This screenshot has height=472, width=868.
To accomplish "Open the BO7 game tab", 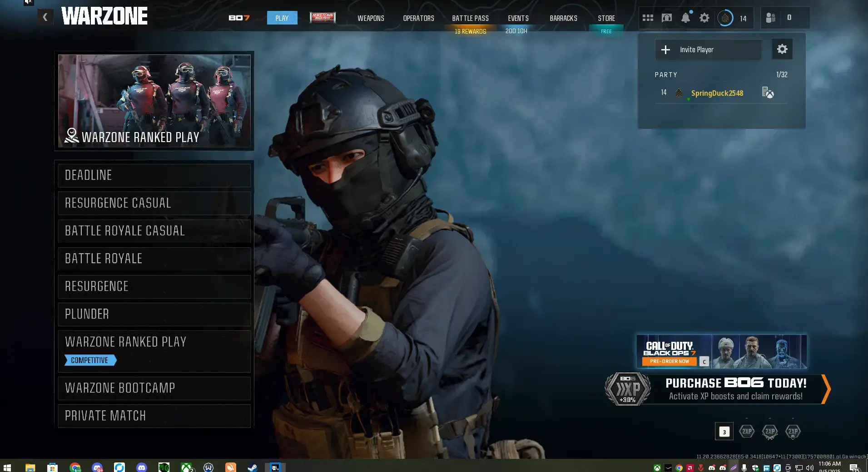I will tap(239, 18).
